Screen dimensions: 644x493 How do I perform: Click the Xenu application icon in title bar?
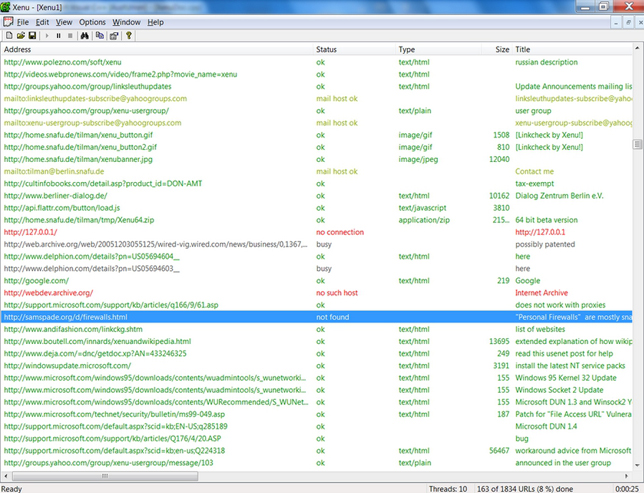click(x=5, y=7)
